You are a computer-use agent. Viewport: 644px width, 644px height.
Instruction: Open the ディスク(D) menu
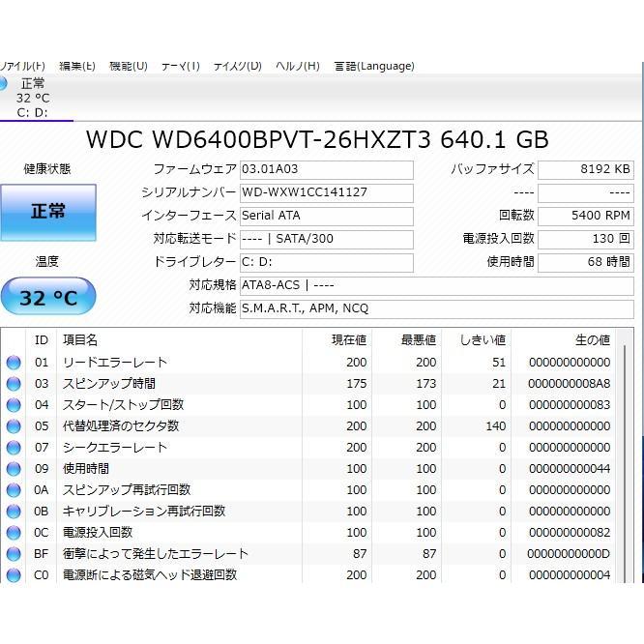[238, 66]
